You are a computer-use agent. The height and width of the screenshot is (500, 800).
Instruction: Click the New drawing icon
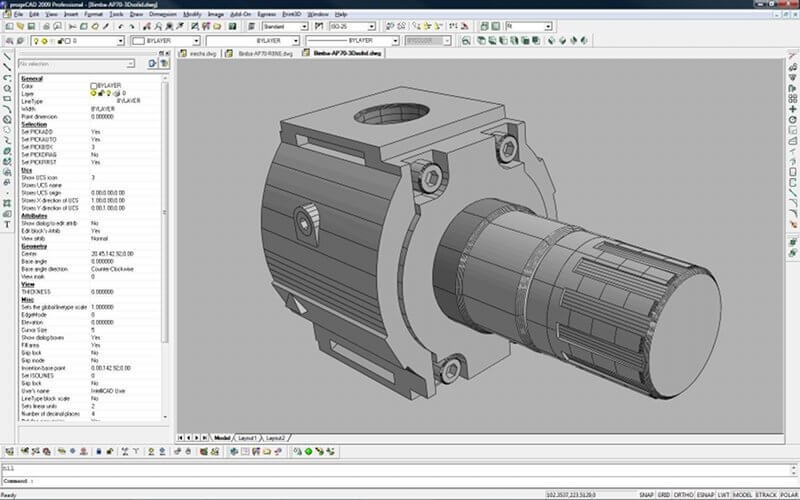coord(7,27)
